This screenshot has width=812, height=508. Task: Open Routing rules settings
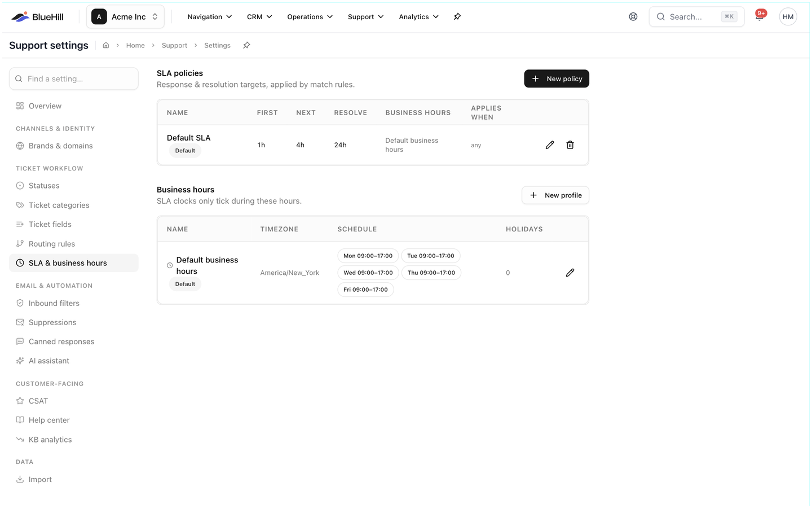pos(74,244)
